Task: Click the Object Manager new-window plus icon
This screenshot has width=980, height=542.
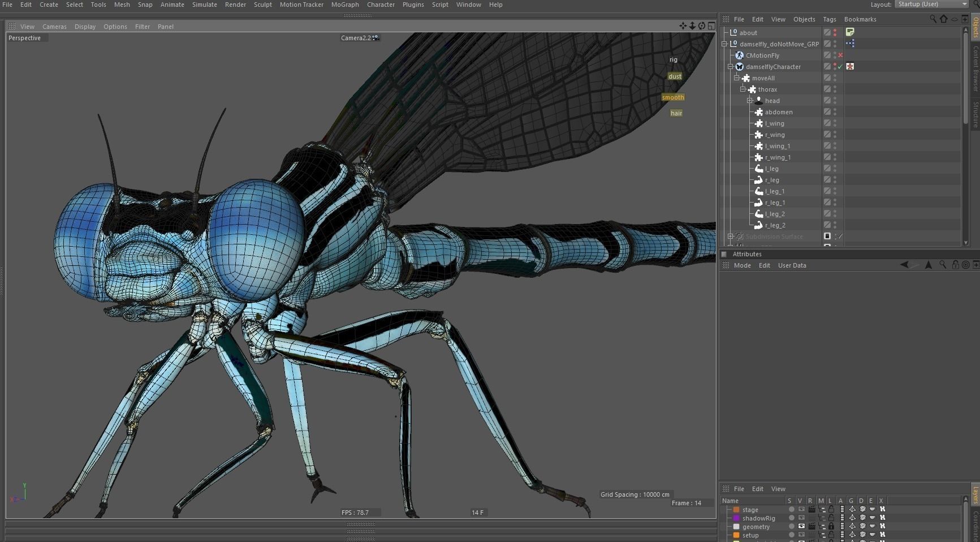Action: click(x=965, y=19)
